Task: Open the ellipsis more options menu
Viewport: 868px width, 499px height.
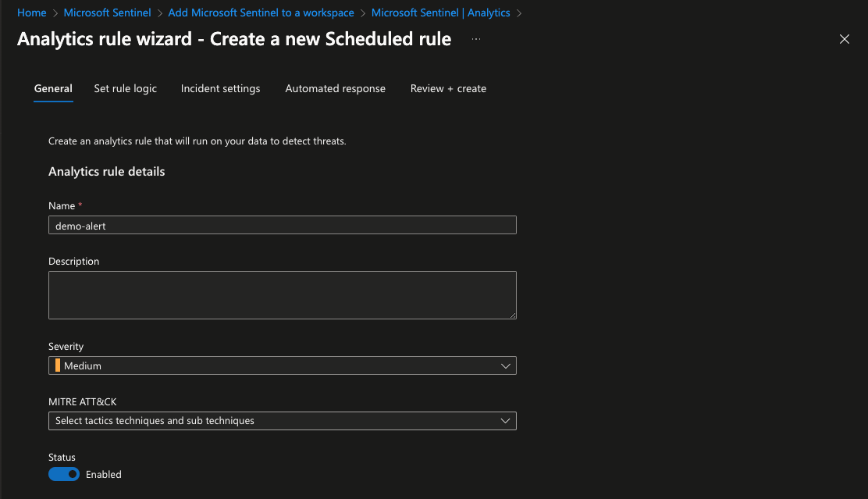Action: 476,39
